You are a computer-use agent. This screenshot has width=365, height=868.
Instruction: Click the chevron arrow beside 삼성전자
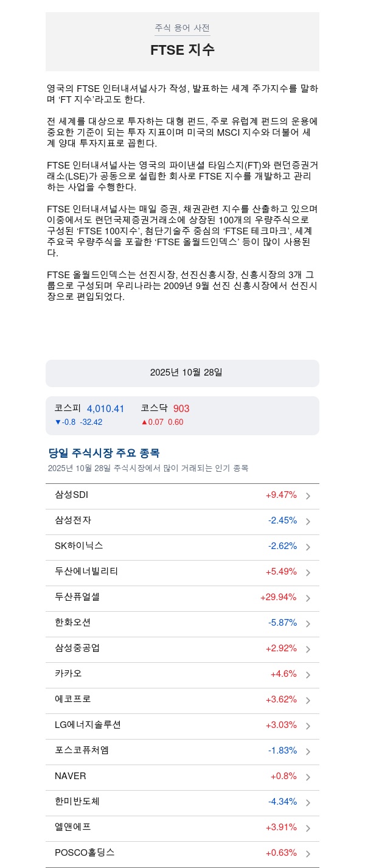(x=308, y=522)
